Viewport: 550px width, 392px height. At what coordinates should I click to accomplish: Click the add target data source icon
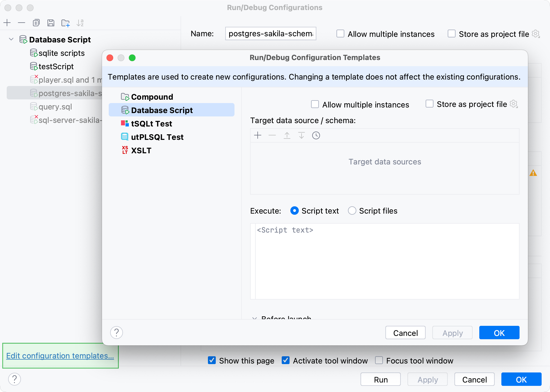click(x=258, y=135)
